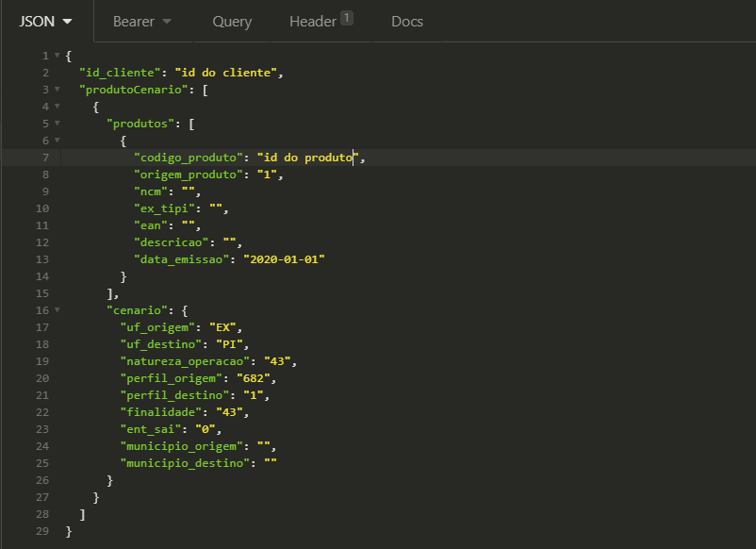
Task: Click the "origem_produto" key
Action: 189,175
